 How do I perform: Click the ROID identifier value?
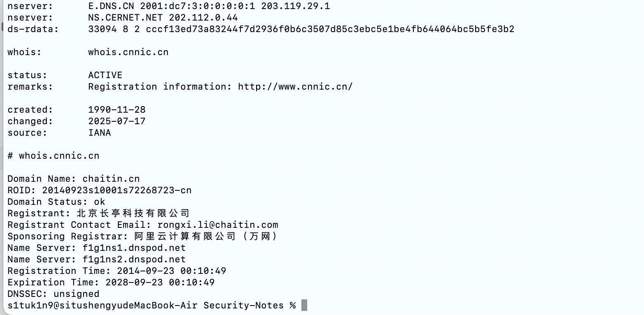point(117,190)
